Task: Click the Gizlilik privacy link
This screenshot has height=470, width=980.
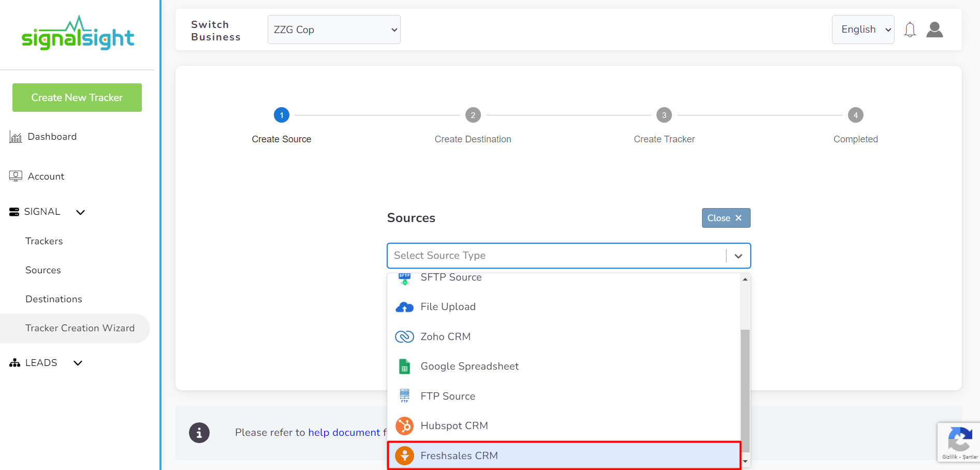Action: [949, 457]
